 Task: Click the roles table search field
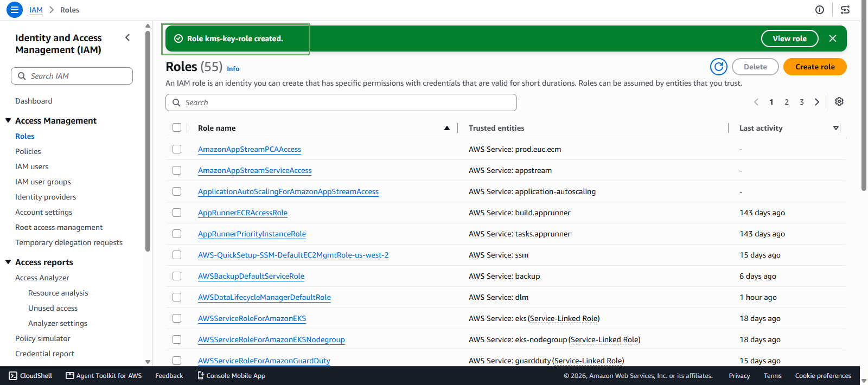click(341, 102)
